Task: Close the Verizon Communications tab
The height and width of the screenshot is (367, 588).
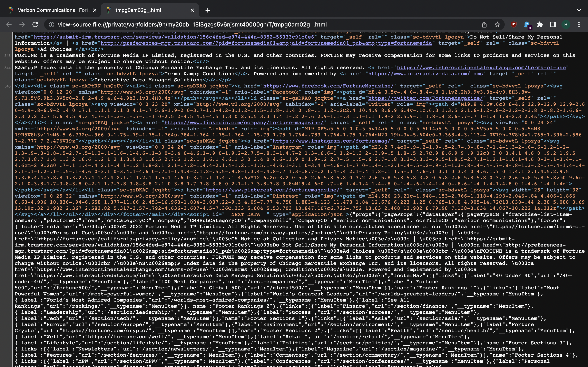Action: click(95, 10)
